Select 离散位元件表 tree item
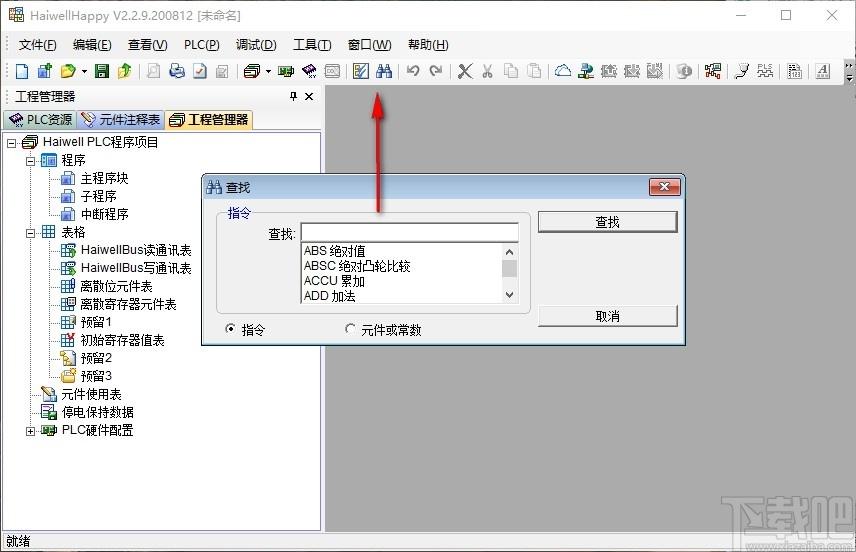The height and width of the screenshot is (552, 856). 116,287
